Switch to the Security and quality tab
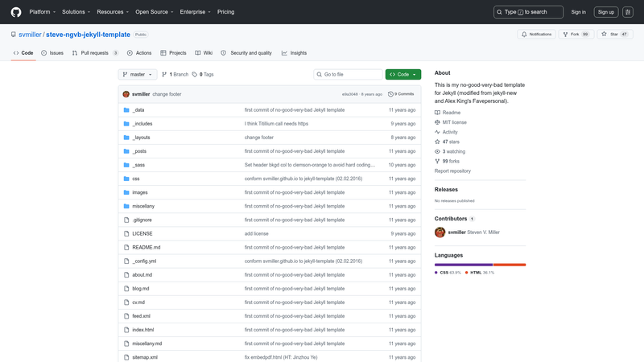Image resolution: width=644 pixels, height=362 pixels. pos(246,53)
